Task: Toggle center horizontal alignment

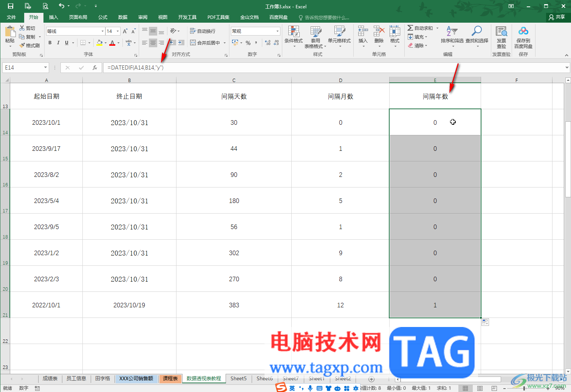Action: click(x=153, y=43)
